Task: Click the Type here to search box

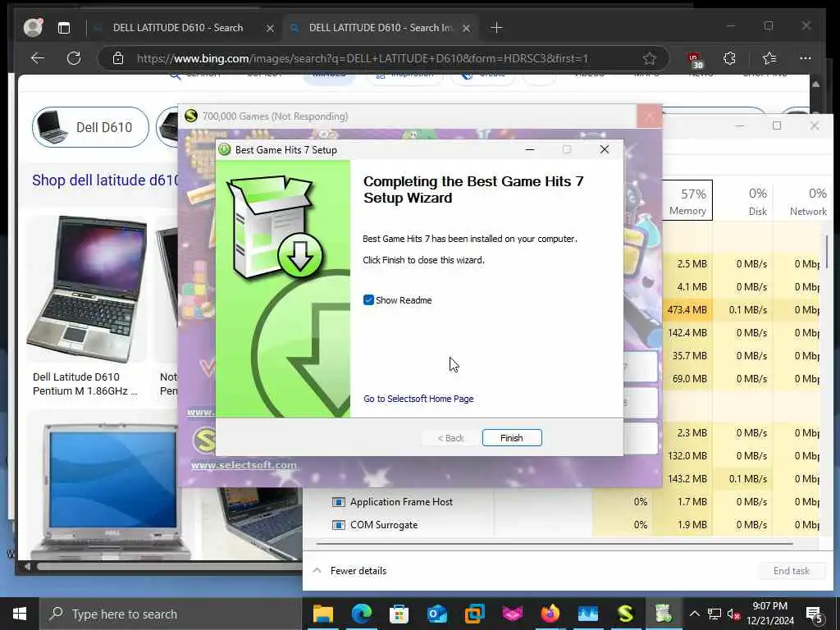Action: click(171, 614)
